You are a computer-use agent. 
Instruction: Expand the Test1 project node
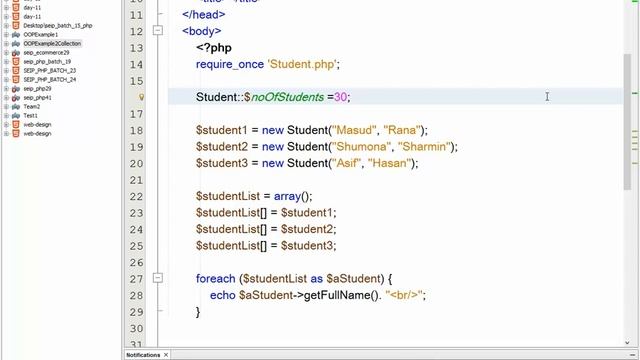[x=6, y=116]
